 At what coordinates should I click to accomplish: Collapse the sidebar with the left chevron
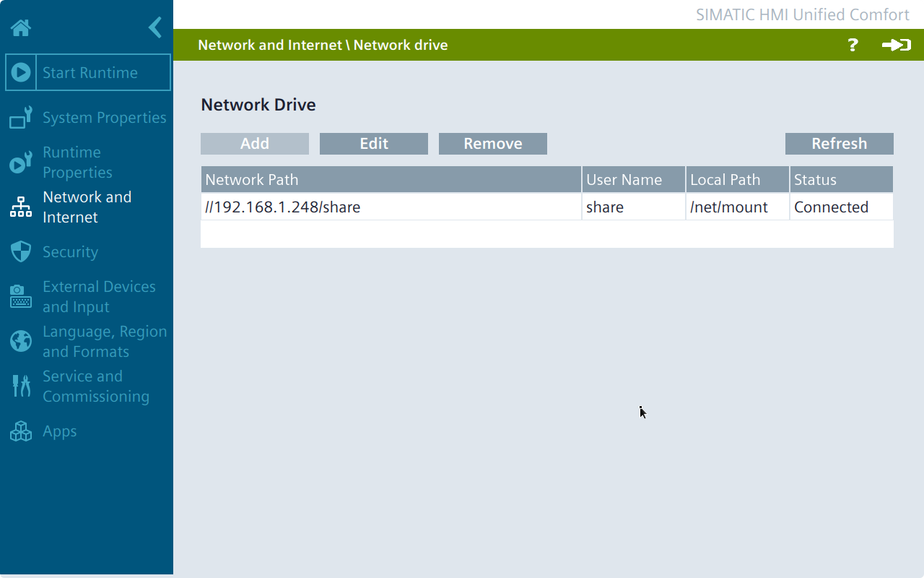pos(155,27)
